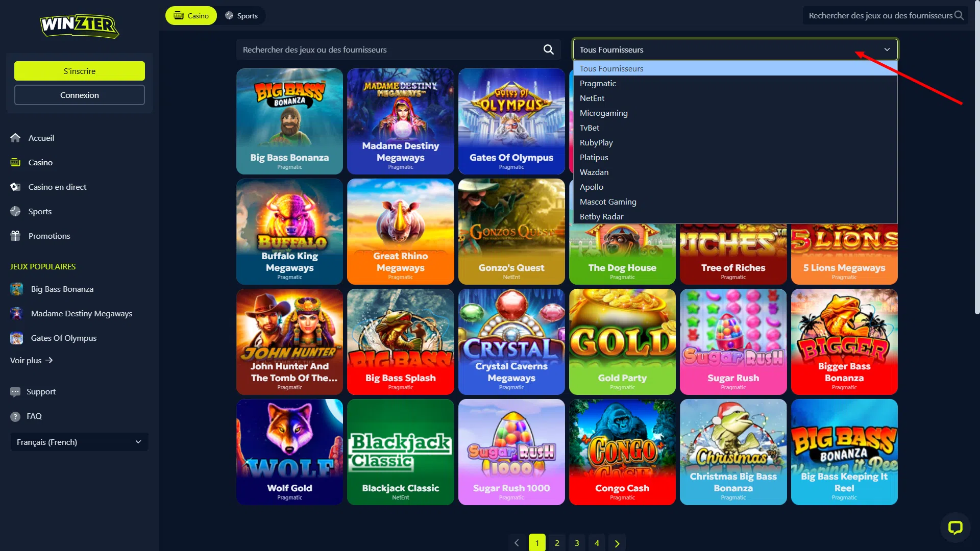Click the FAQ question mark icon
Viewport: 980px width, 551px height.
coord(15,416)
